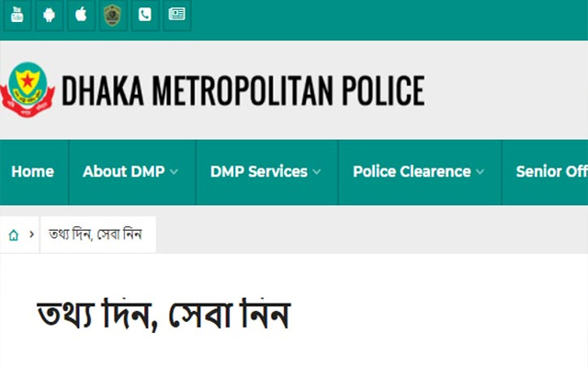
Task: Open the newspaper/news icon in top bar
Action: [176, 16]
